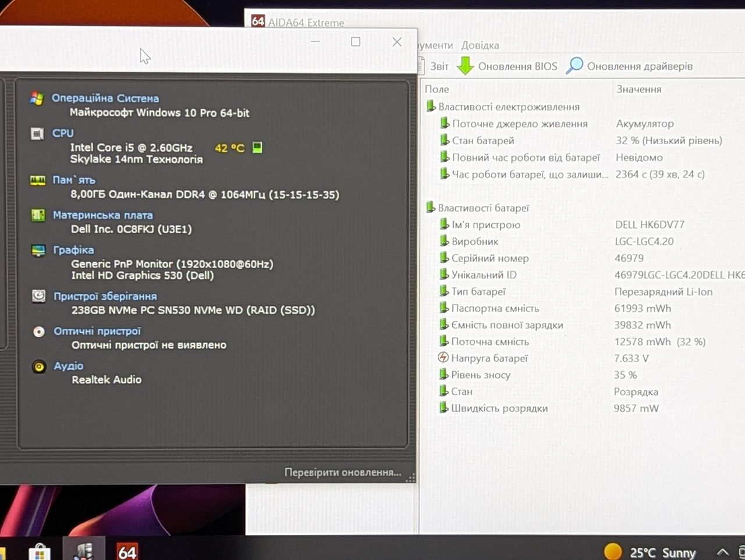This screenshot has height=560, width=745.
Task: Click the Операційна Система Windows icon
Action: click(x=37, y=98)
